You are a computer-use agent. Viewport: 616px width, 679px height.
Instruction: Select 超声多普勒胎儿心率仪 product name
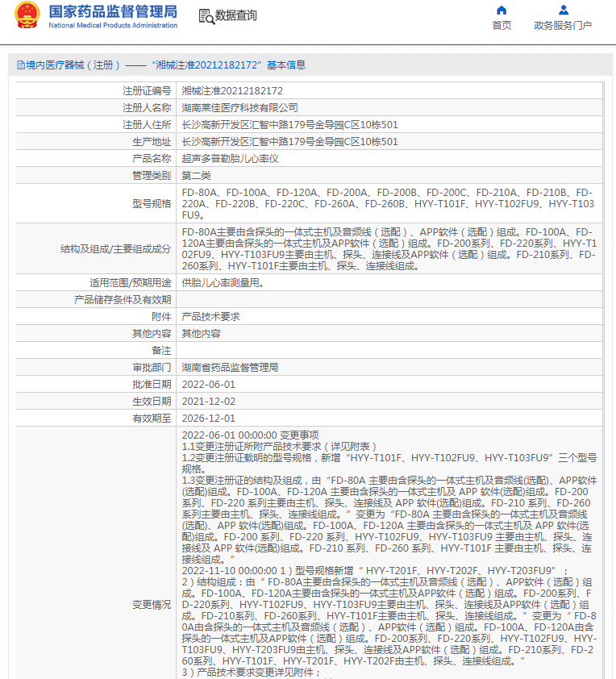pos(230,159)
